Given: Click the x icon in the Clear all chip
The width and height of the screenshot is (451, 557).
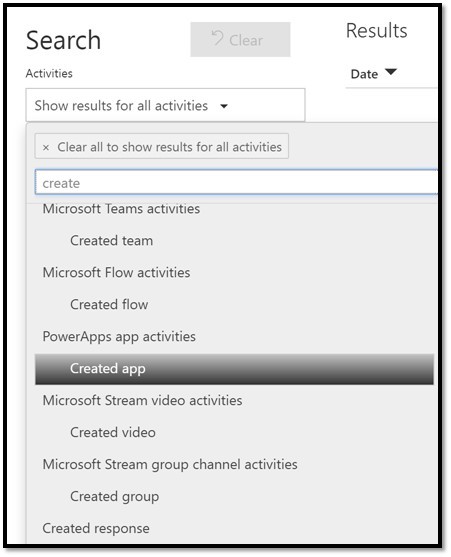Looking at the screenshot, I should 46,147.
